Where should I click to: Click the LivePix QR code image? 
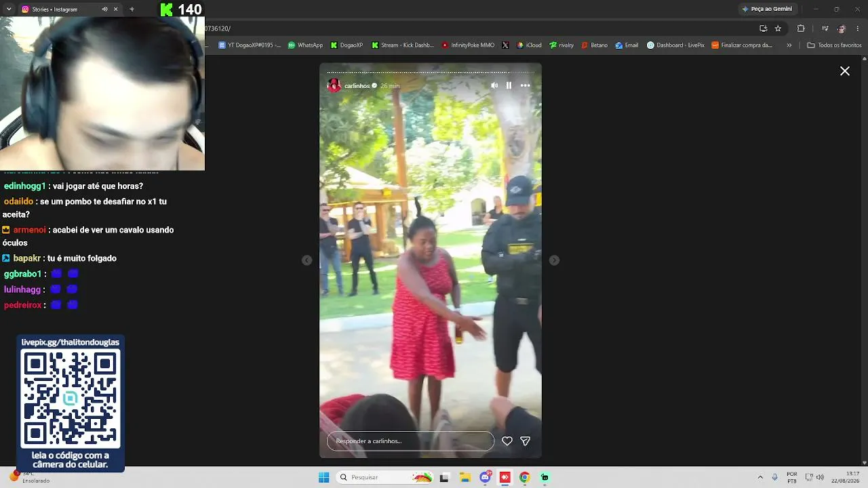coord(71,400)
